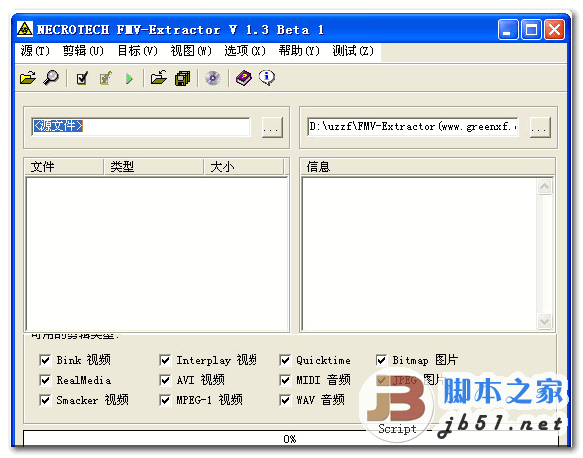Open the 目标(V) menu
The width and height of the screenshot is (583, 458).
tap(137, 51)
